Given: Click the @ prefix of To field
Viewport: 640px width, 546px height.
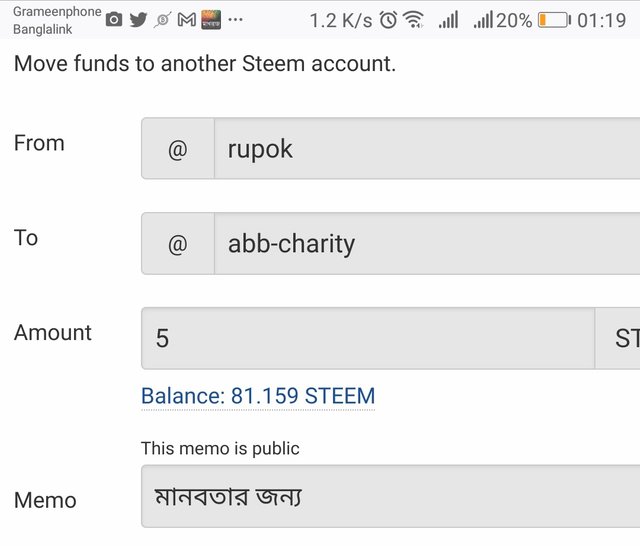Looking at the screenshot, I should 178,244.
